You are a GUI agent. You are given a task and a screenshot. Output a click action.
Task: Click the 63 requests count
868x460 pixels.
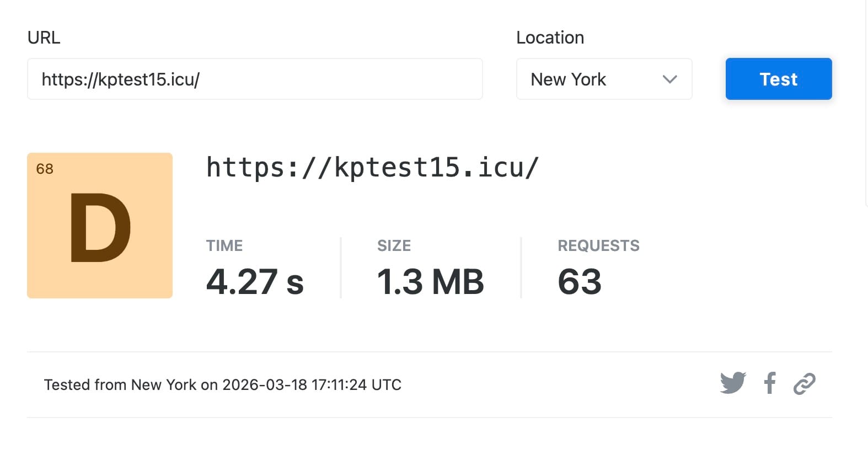(579, 282)
